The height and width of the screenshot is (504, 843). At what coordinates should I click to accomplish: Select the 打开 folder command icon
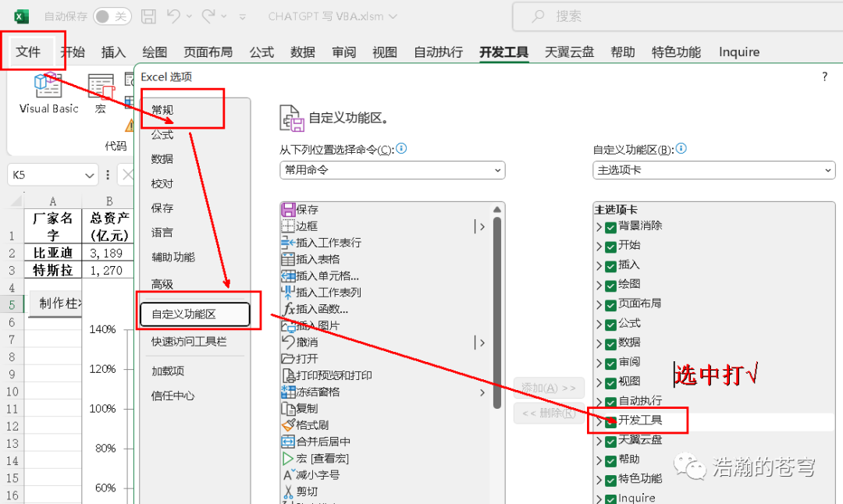pos(288,359)
